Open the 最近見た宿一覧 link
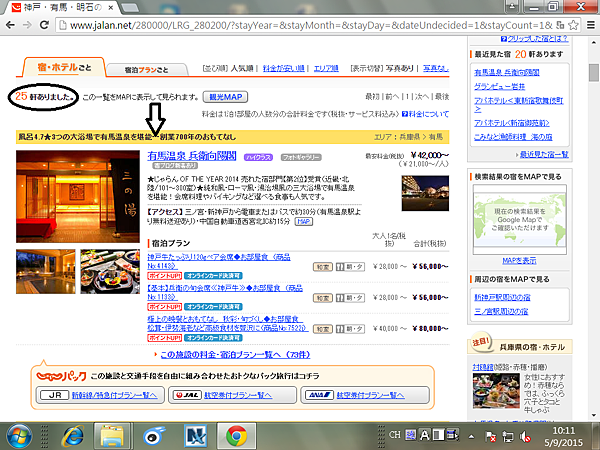 [544, 155]
